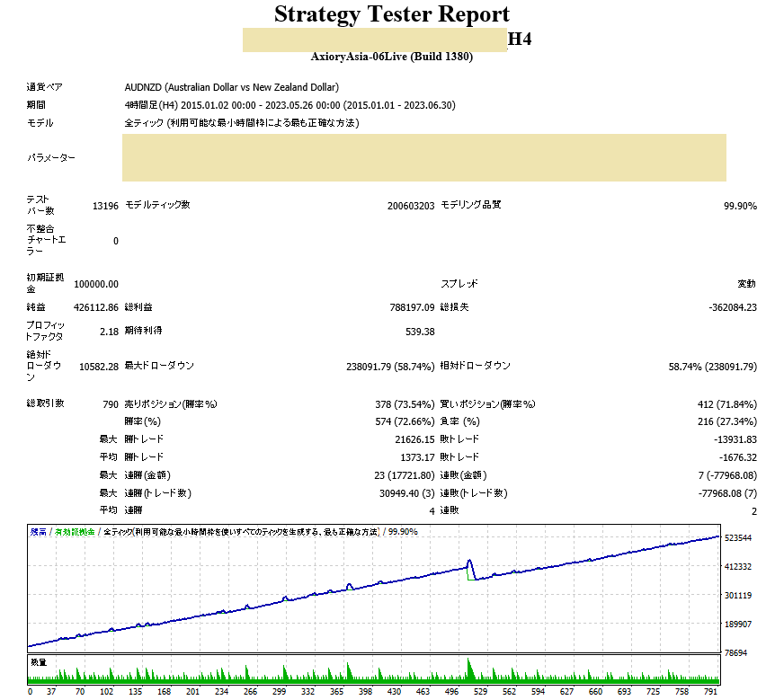Click the 全ティック model description text
This screenshot has width=775, height=700.
point(242,123)
